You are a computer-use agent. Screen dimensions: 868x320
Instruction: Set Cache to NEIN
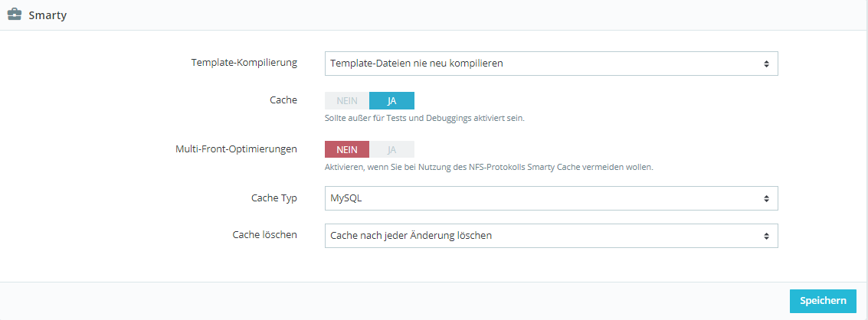click(x=347, y=101)
